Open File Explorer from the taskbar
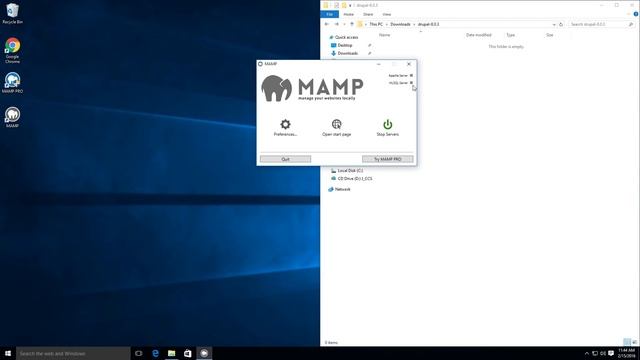This screenshot has width=640, height=360. [x=171, y=353]
